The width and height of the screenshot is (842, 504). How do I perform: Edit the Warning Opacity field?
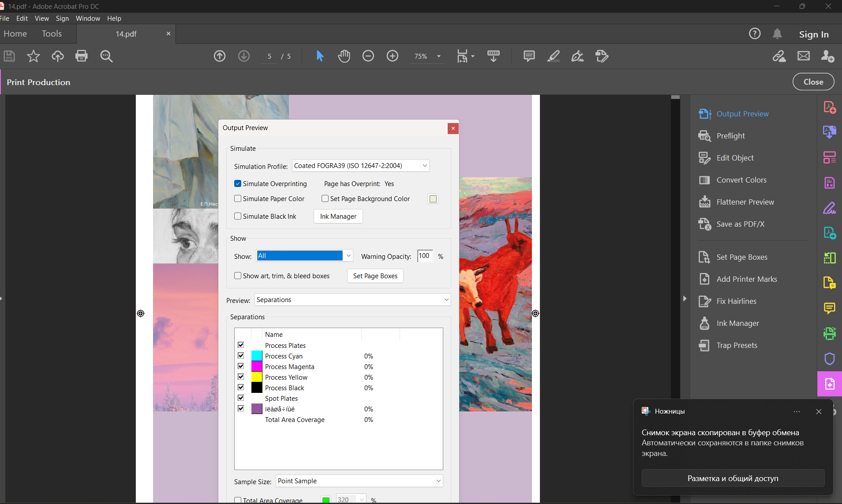click(425, 256)
